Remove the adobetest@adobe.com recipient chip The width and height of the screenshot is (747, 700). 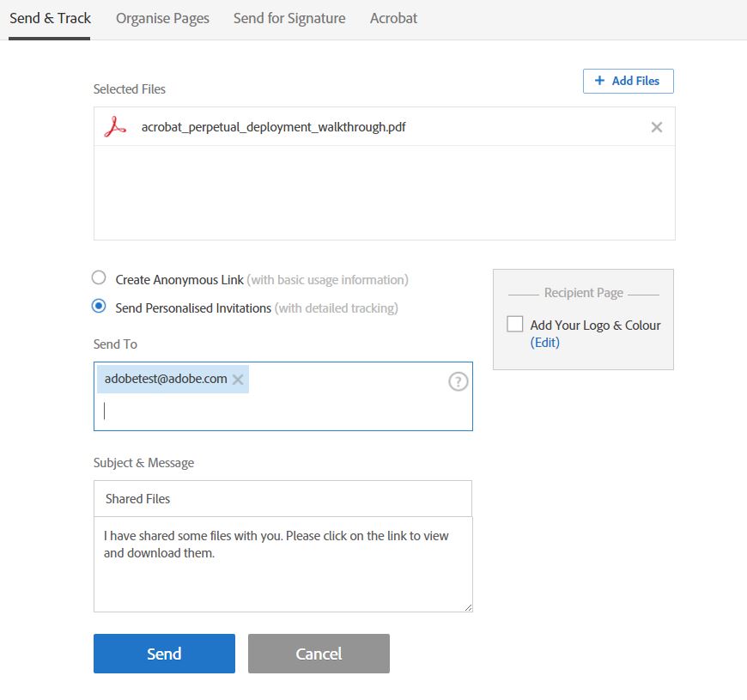click(x=237, y=379)
